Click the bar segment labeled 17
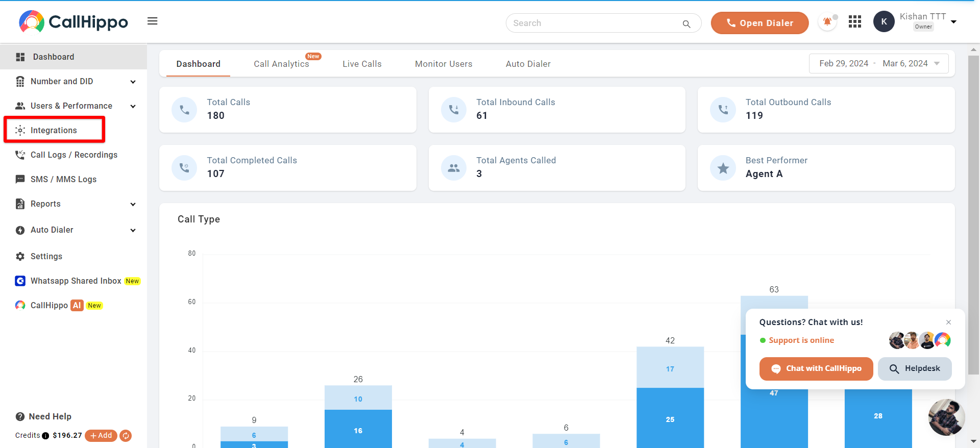980x448 pixels. click(x=670, y=367)
